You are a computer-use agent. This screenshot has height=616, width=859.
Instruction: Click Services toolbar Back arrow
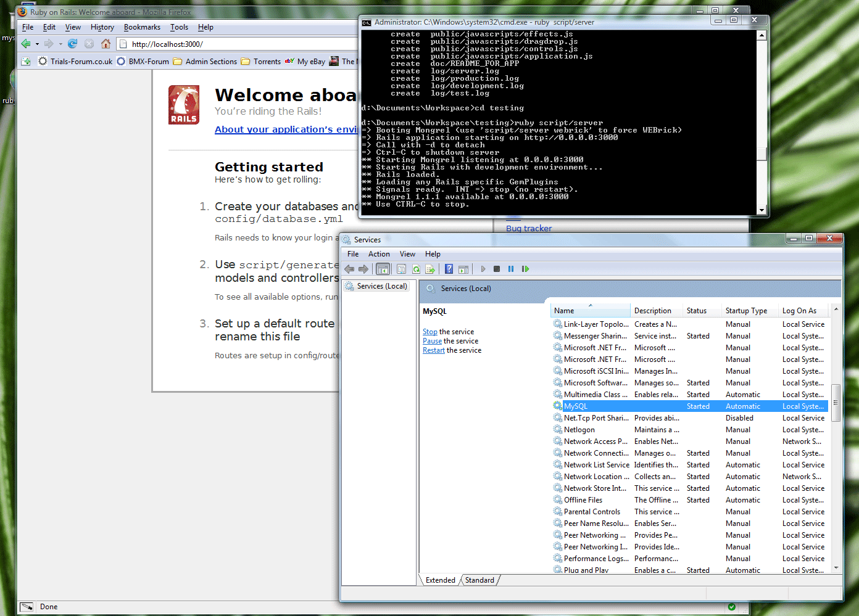349,269
